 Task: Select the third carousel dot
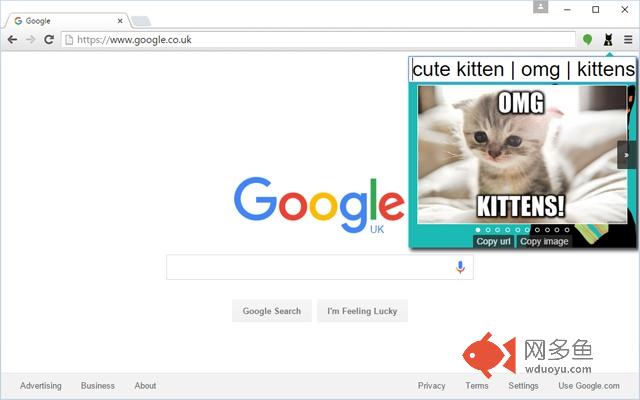click(498, 230)
